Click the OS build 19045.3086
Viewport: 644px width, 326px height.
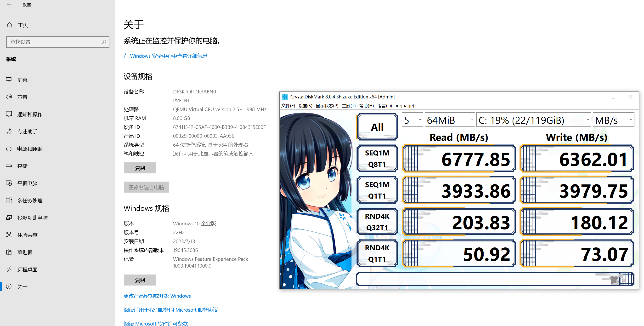[x=185, y=250]
